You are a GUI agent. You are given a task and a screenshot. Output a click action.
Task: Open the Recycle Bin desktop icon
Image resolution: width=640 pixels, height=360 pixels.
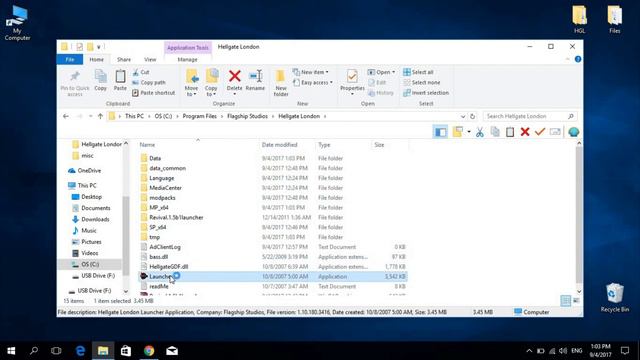(614, 298)
